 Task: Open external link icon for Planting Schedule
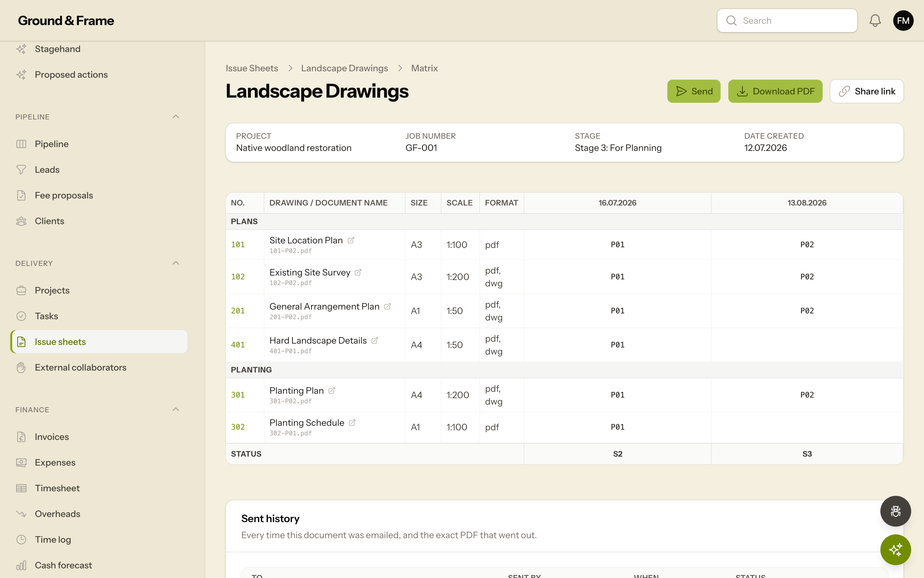352,423
